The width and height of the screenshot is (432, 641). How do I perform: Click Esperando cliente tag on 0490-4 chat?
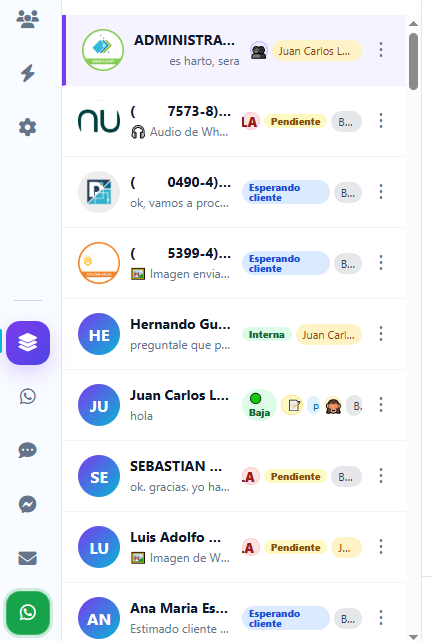pyautogui.click(x=286, y=192)
